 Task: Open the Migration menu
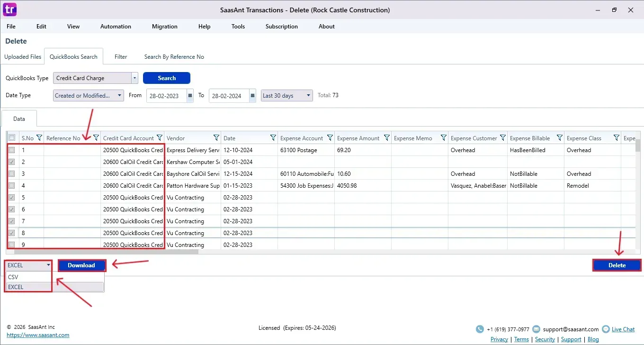tap(165, 27)
